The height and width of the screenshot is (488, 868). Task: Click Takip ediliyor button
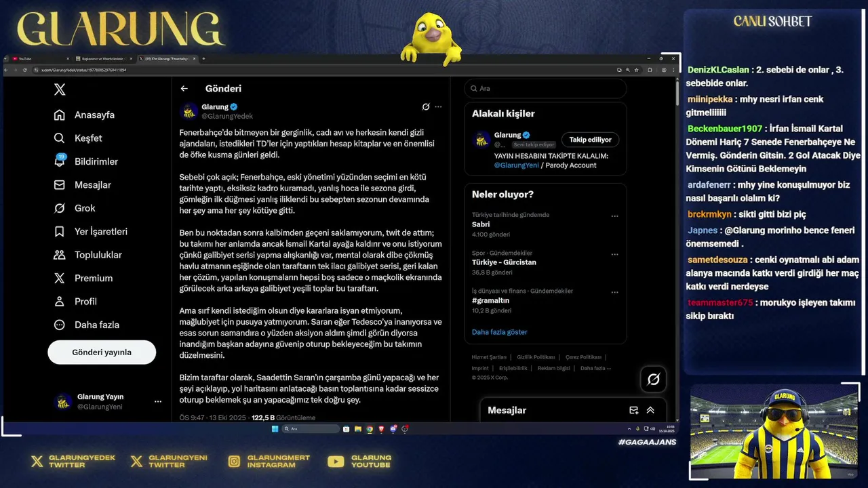click(590, 140)
